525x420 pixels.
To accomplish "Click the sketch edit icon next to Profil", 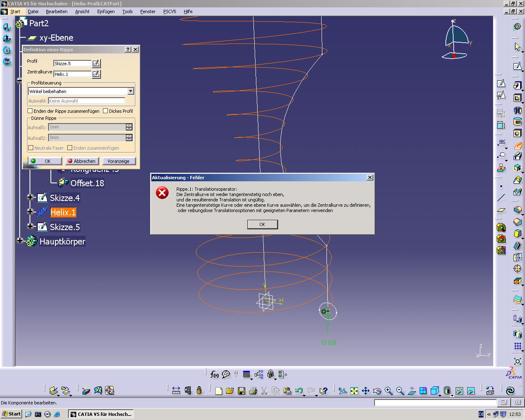I will click(96, 63).
